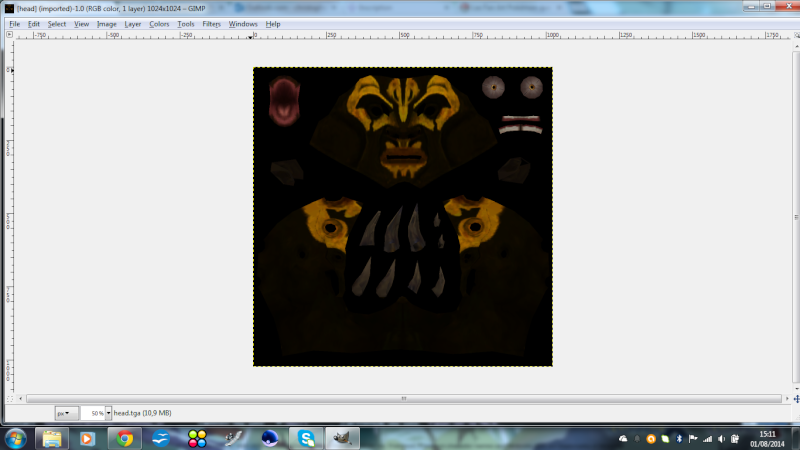This screenshot has width=800, height=450.
Task: Open the media player taskbar icon
Action: pos(87,439)
